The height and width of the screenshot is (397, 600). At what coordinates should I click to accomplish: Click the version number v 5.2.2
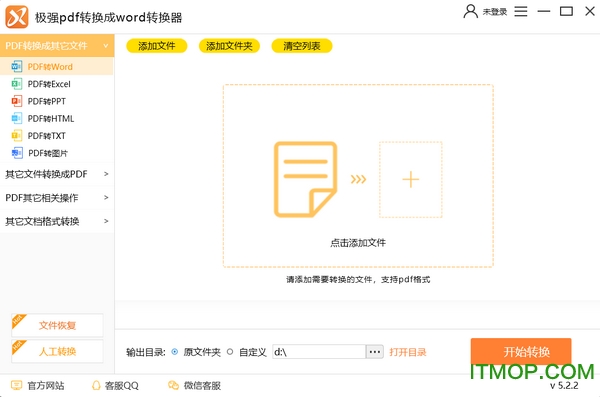[564, 386]
